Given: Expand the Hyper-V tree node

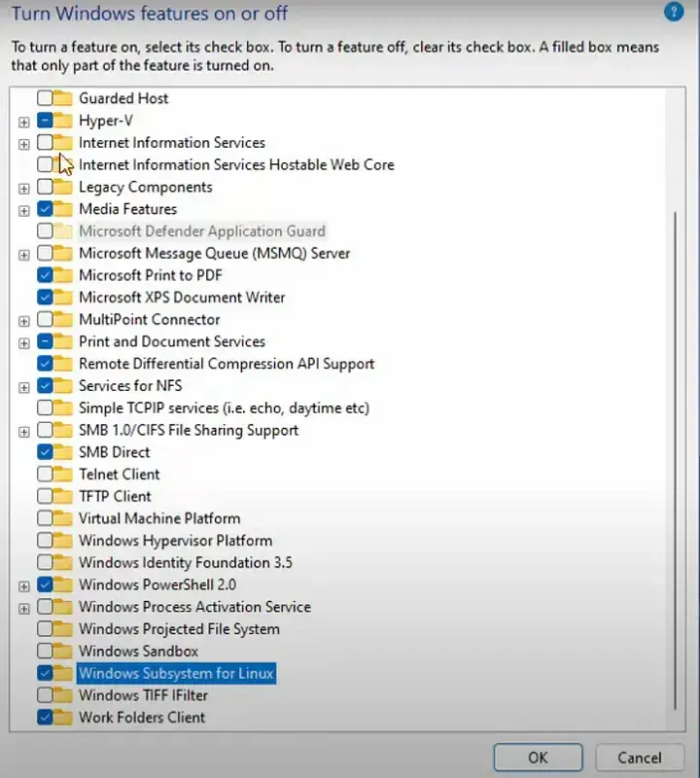Looking at the screenshot, I should click(23, 122).
